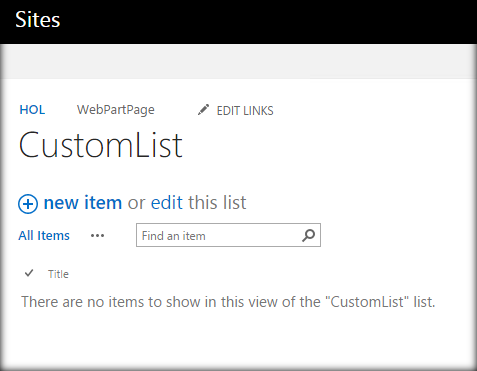The height and width of the screenshot is (371, 477).
Task: Click the magnifier search icon in the search box
Action: pyautogui.click(x=308, y=235)
